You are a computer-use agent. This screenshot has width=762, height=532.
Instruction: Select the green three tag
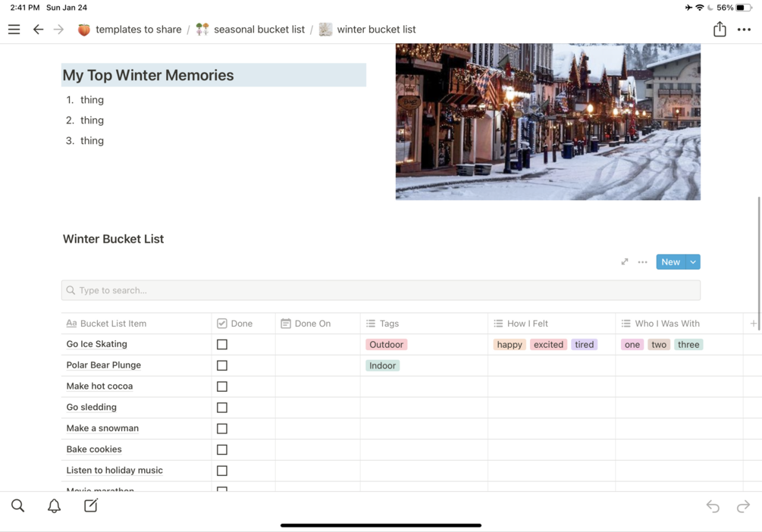coord(688,345)
